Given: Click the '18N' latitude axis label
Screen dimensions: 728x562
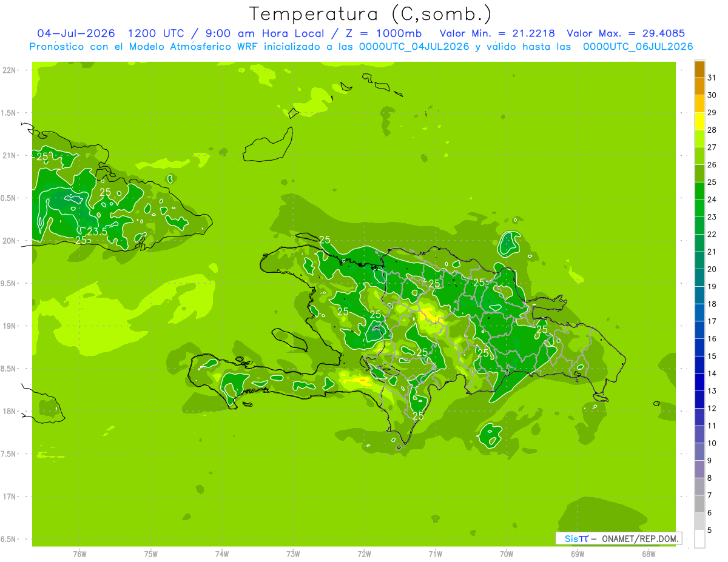Looking at the screenshot, I should coord(9,411).
